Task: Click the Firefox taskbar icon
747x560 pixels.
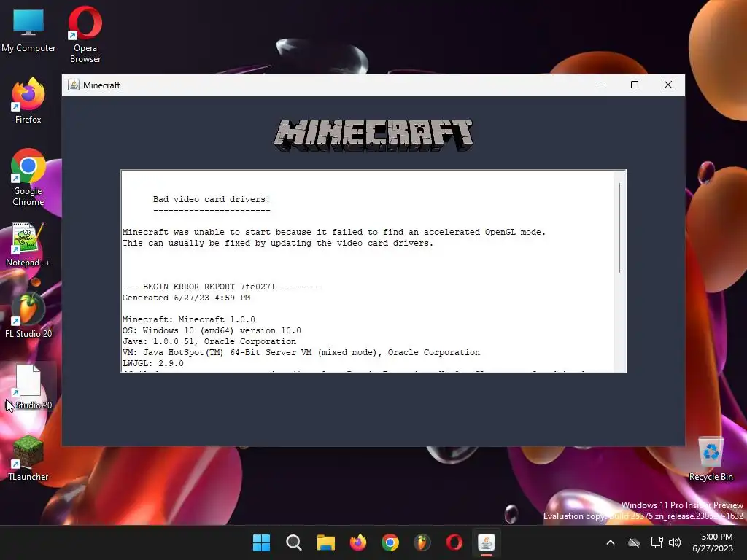Action: [x=357, y=542]
